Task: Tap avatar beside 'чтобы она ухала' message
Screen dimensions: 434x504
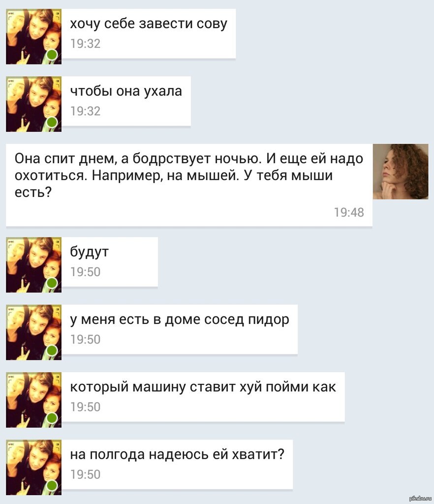Action: (x=34, y=104)
